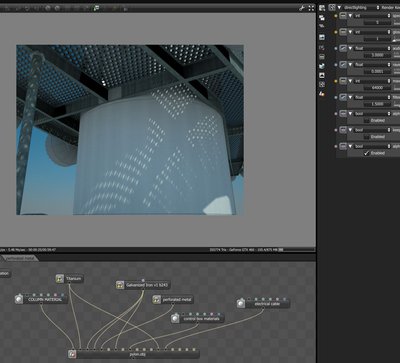Enable the second unchecked bool Enabled checkbox

click(x=366, y=137)
